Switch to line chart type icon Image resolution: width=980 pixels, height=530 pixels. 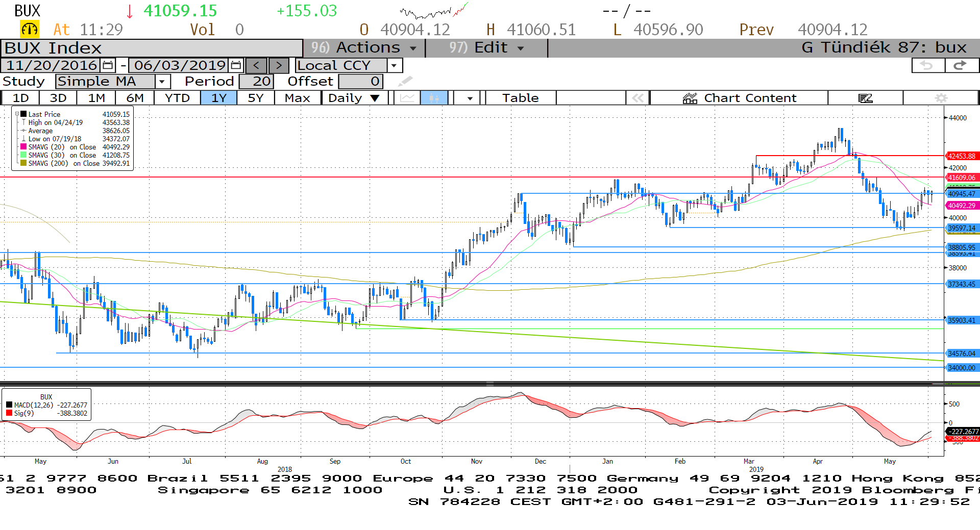(x=407, y=98)
